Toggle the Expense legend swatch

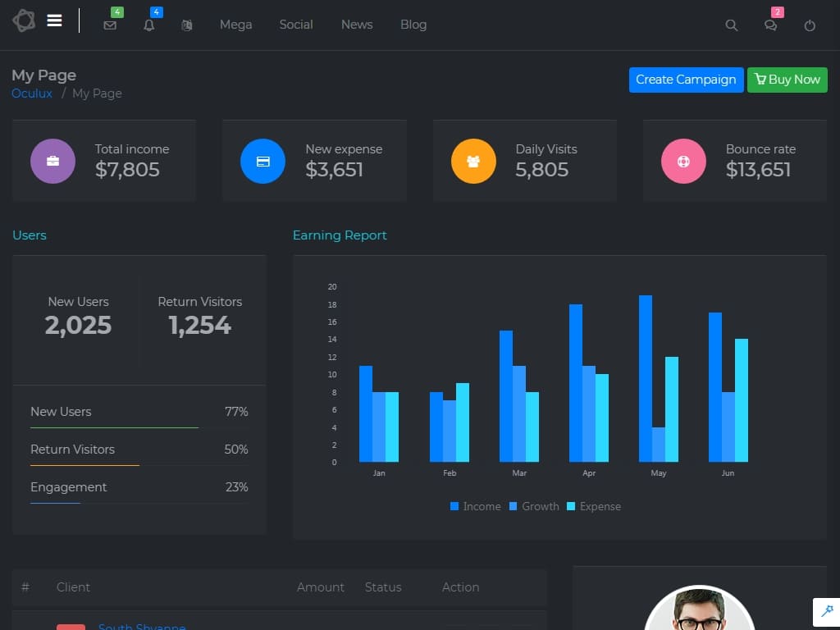pyautogui.click(x=571, y=506)
